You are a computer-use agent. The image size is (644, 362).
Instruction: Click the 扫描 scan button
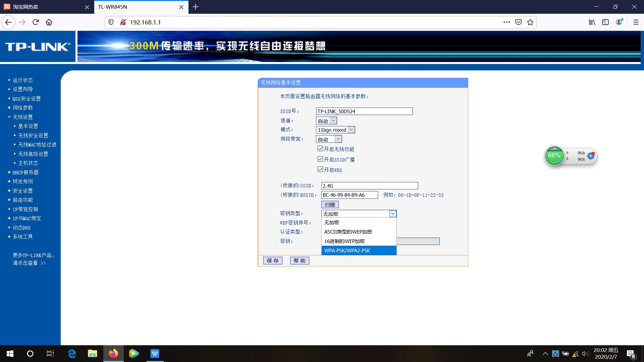click(x=330, y=204)
